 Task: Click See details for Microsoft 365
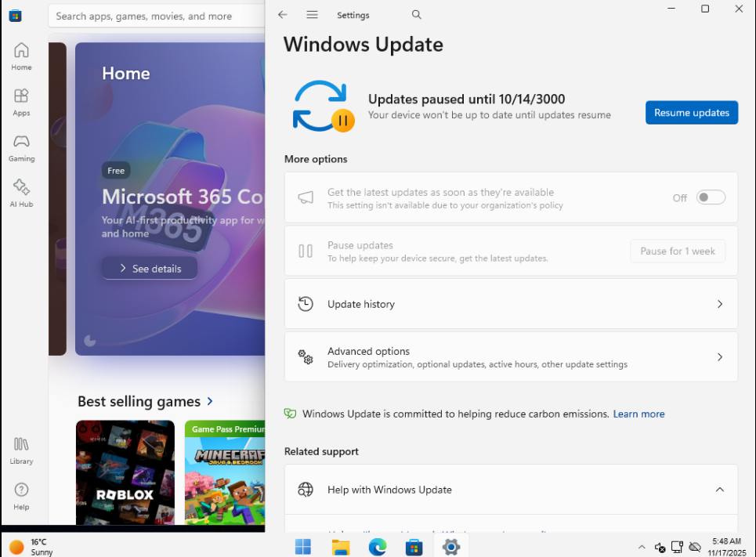[x=150, y=268]
